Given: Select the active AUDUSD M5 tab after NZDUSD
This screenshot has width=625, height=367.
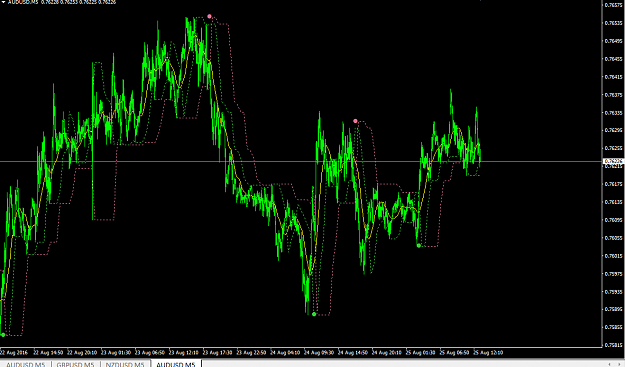Looking at the screenshot, I should (176, 364).
